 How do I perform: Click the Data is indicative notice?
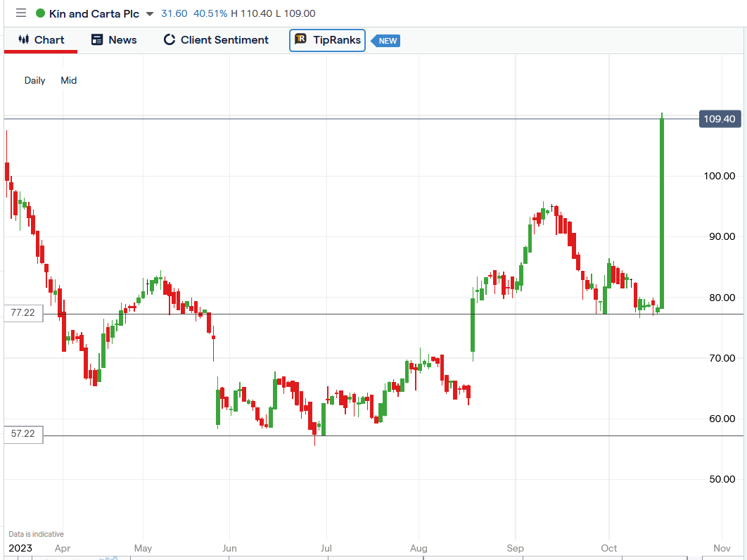click(x=36, y=534)
